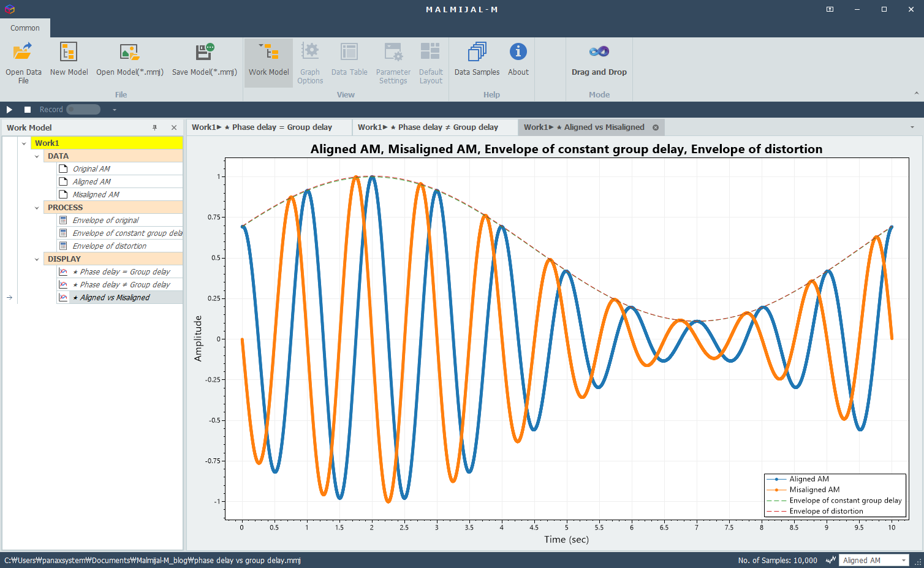Select Envelope of original process
Viewport: 924px width, 568px height.
tap(105, 221)
